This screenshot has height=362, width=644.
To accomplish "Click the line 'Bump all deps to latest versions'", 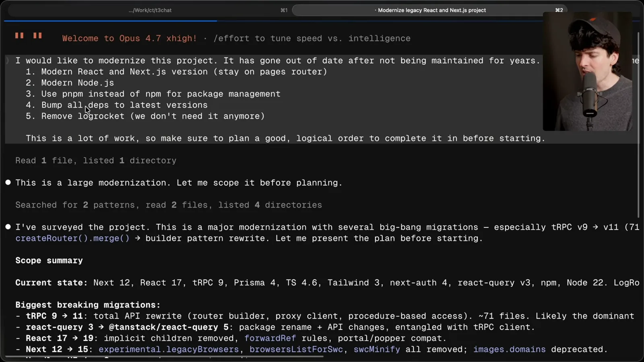I will click(x=117, y=105).
